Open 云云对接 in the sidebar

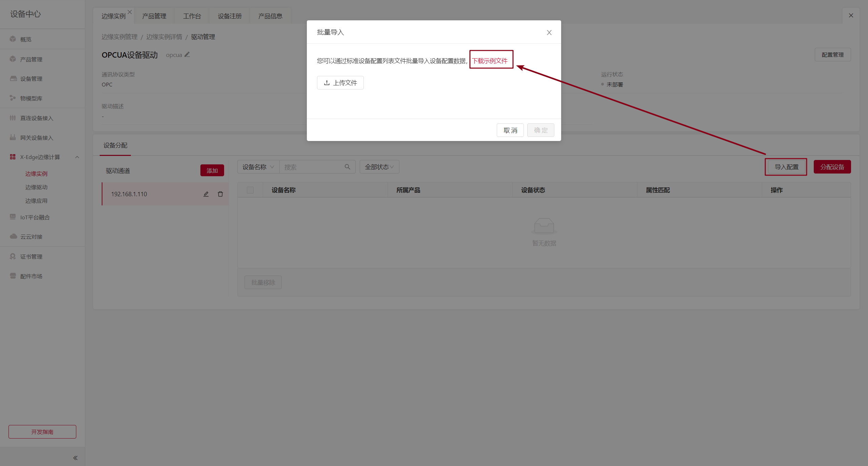pos(31,237)
